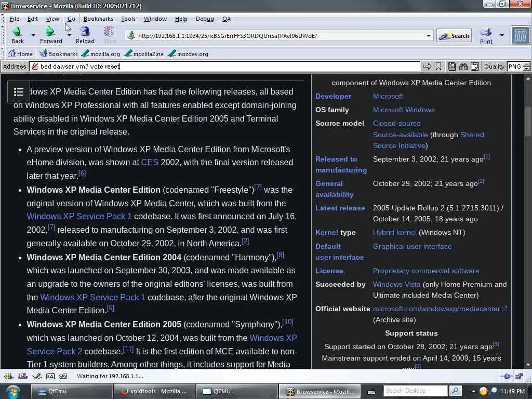Open the Go menu
Screen dimensions: 532x399
coord(71,19)
